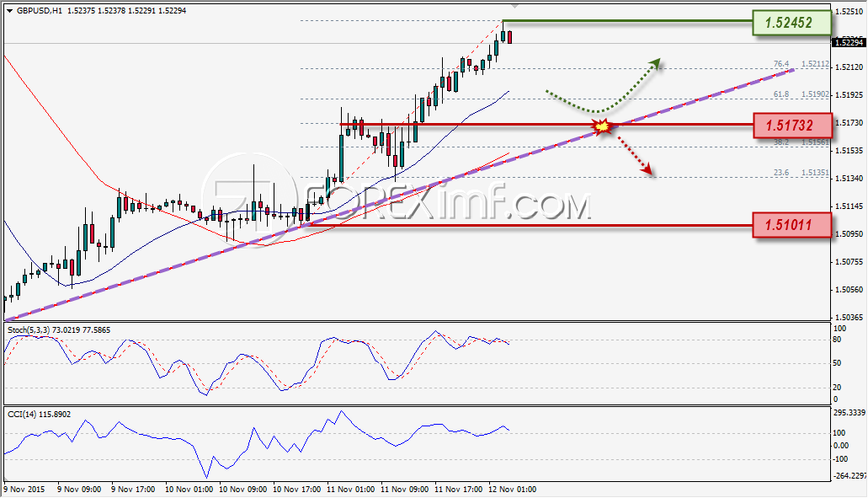
Task: Click the 11 Nov 17:00 time label
Action: coord(458,490)
